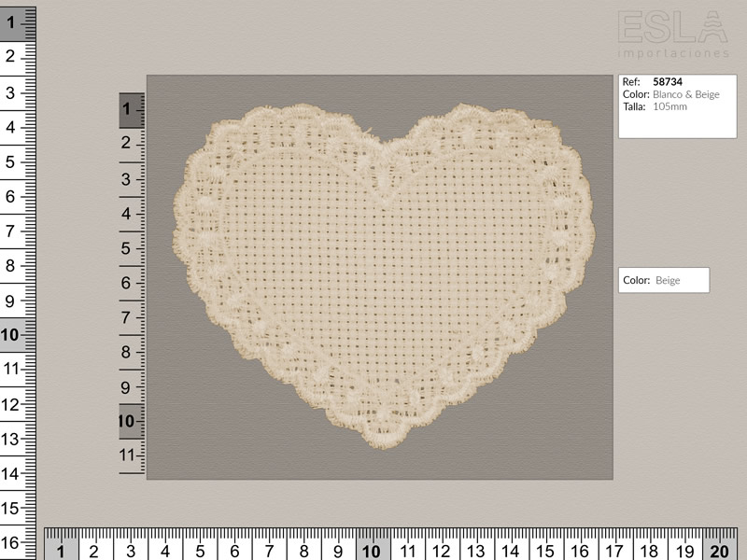Viewport: 747px width, 560px height.
Task: Click number 5 on the inner vertical ruler
Action: pos(125,248)
